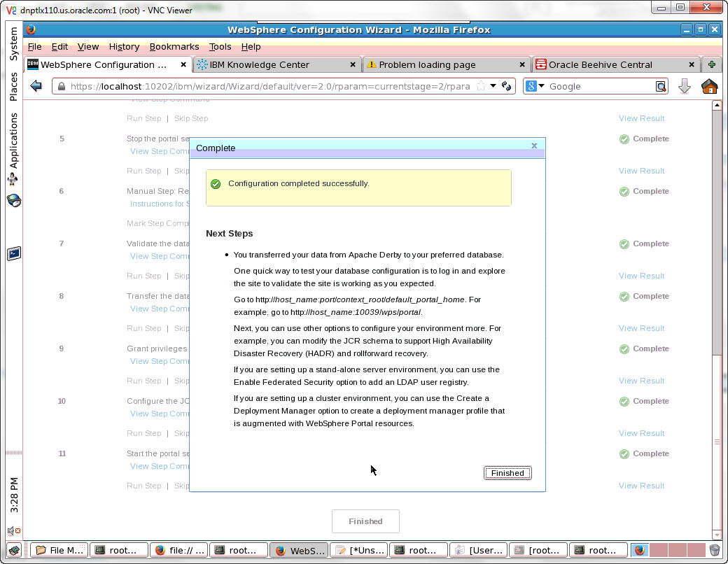Close the Complete dialog with X

click(x=534, y=146)
